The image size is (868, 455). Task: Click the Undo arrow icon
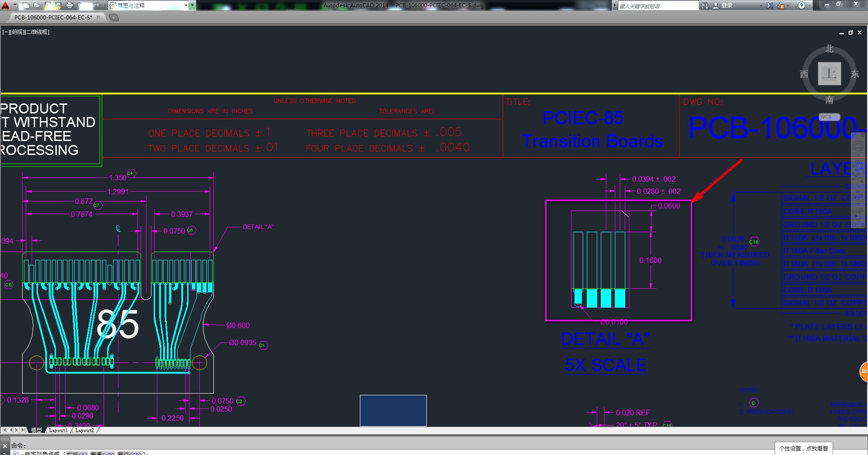point(80,5)
